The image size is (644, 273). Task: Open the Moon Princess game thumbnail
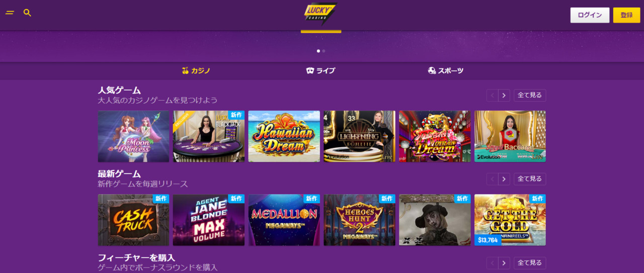[133, 136]
